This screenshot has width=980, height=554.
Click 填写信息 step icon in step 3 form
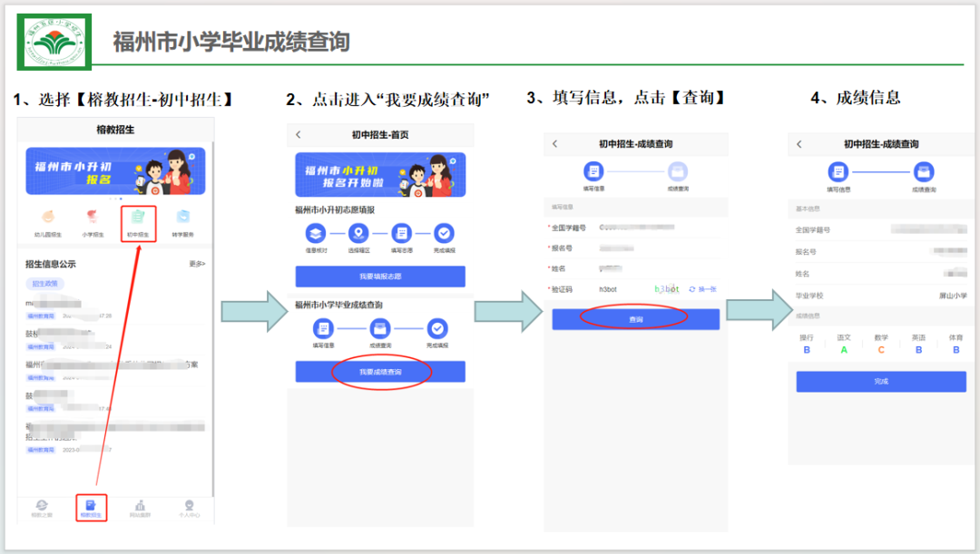(593, 171)
